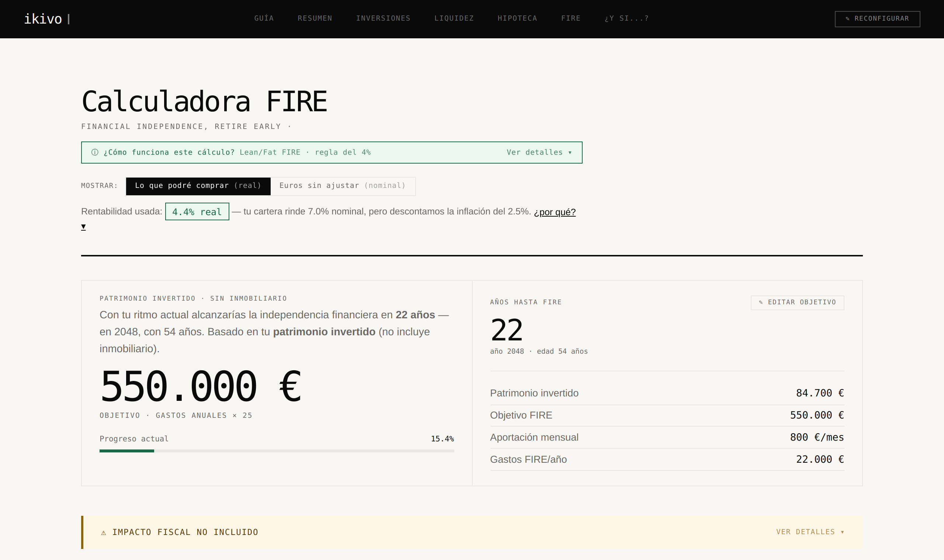
Task: Click the Aportación mensual '800 €/mes' value
Action: (x=817, y=437)
